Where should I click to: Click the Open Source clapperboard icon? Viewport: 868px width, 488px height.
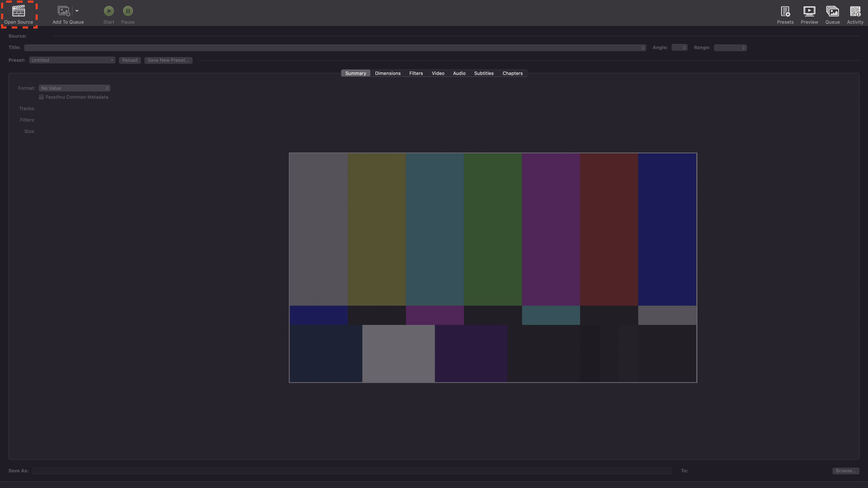coord(18,11)
